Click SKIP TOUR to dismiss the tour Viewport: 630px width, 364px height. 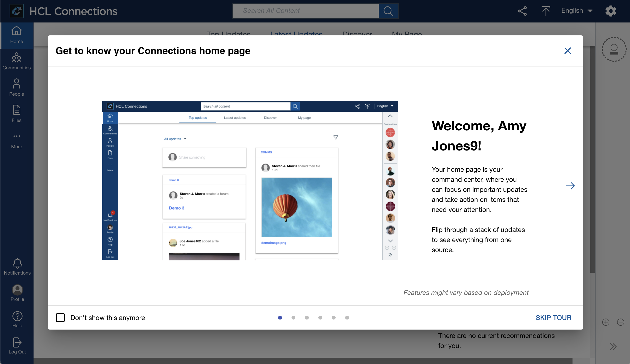553,318
